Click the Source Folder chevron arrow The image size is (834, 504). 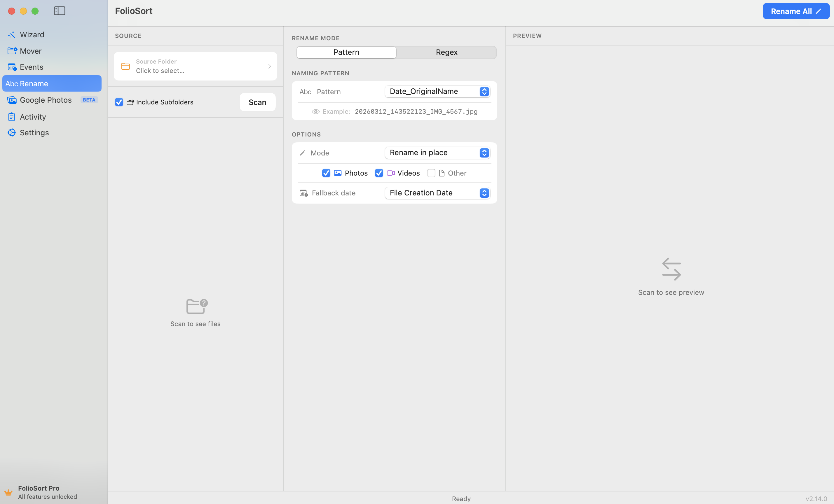point(269,66)
